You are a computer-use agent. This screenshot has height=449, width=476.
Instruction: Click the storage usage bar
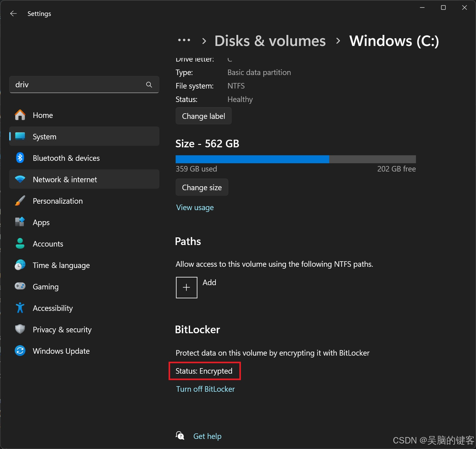coord(295,159)
